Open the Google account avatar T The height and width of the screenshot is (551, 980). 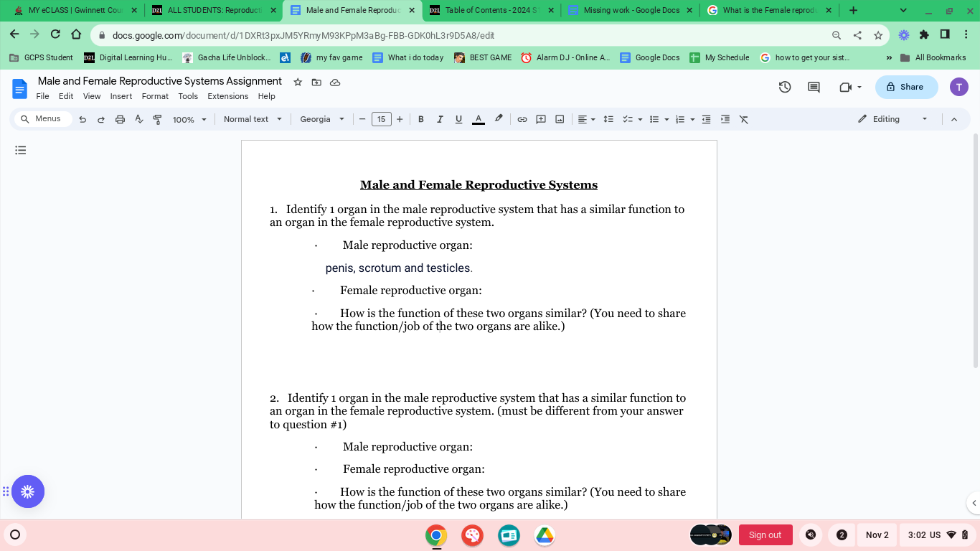point(959,87)
